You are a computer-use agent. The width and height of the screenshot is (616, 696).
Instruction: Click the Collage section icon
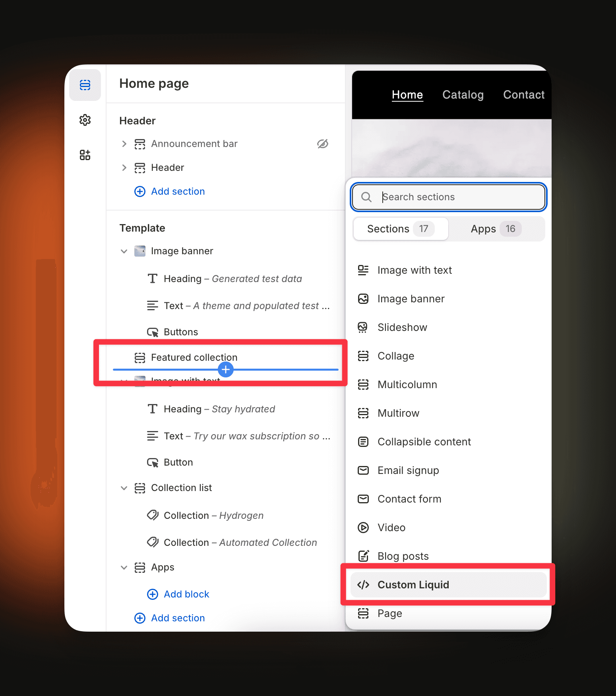pos(363,356)
